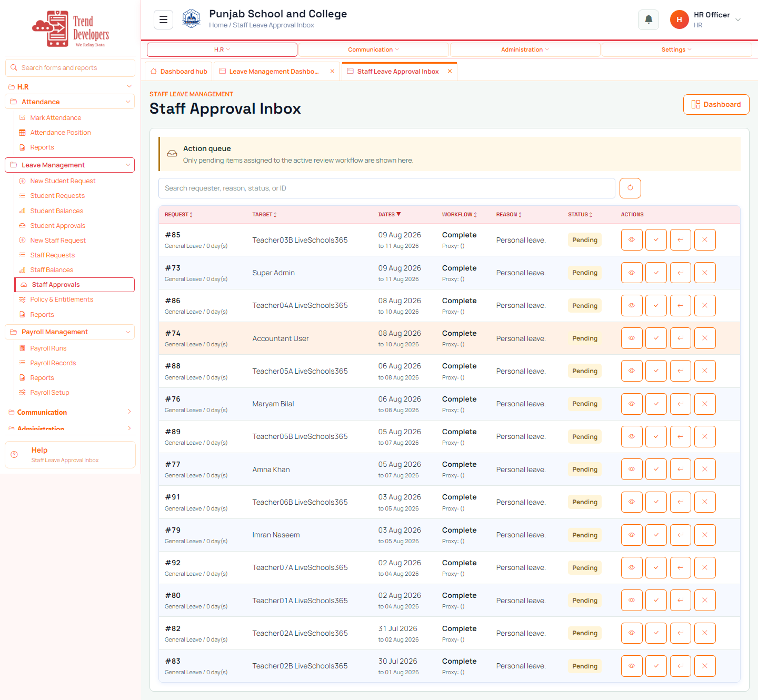Collapse the Attendance sidebar group
Screen dimensions: 758x700
pyautogui.click(x=70, y=102)
